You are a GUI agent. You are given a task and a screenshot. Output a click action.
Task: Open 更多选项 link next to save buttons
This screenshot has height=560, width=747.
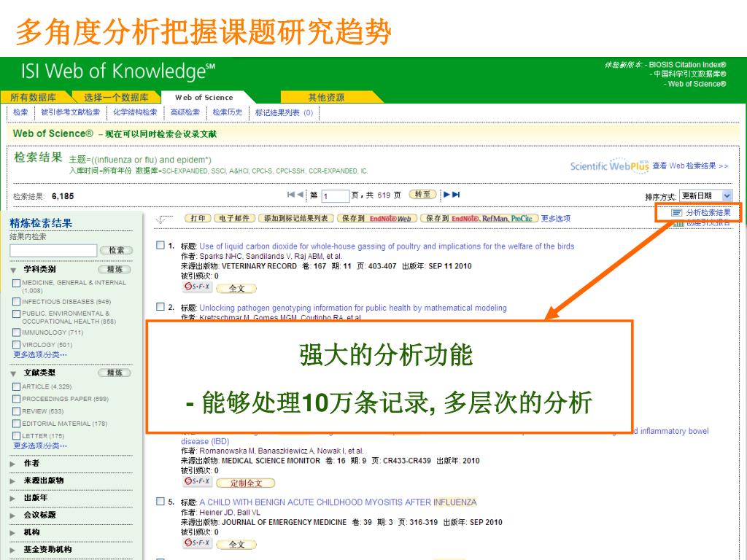click(x=555, y=219)
